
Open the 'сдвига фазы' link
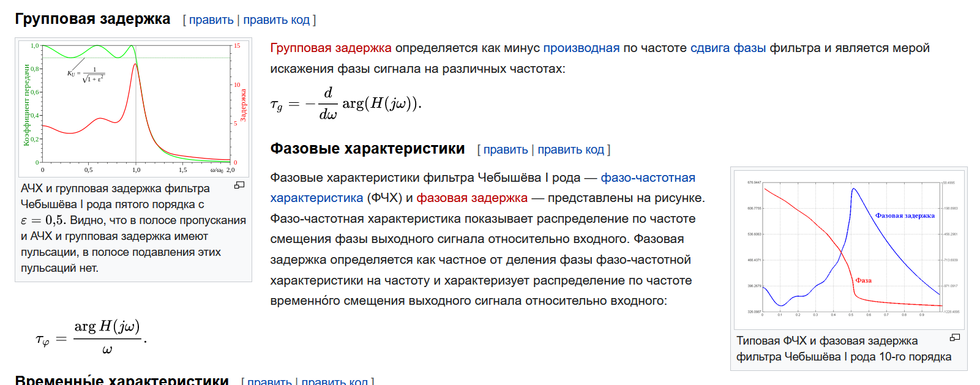728,48
